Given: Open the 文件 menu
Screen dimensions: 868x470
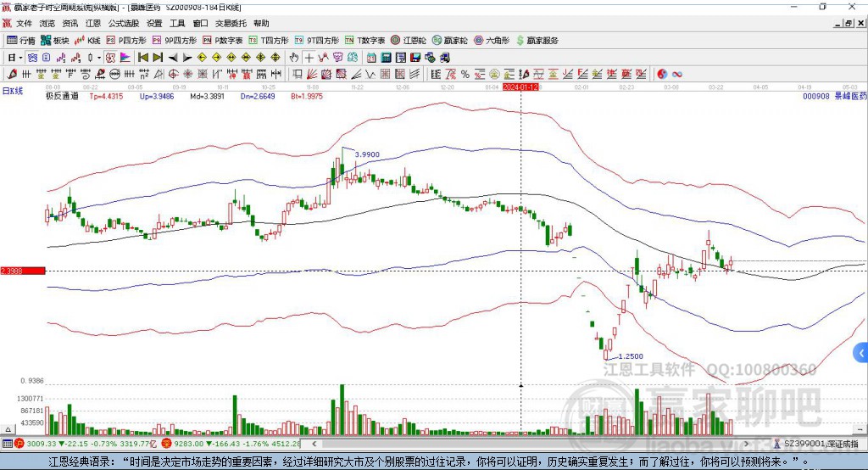Looking at the screenshot, I should (24, 23).
